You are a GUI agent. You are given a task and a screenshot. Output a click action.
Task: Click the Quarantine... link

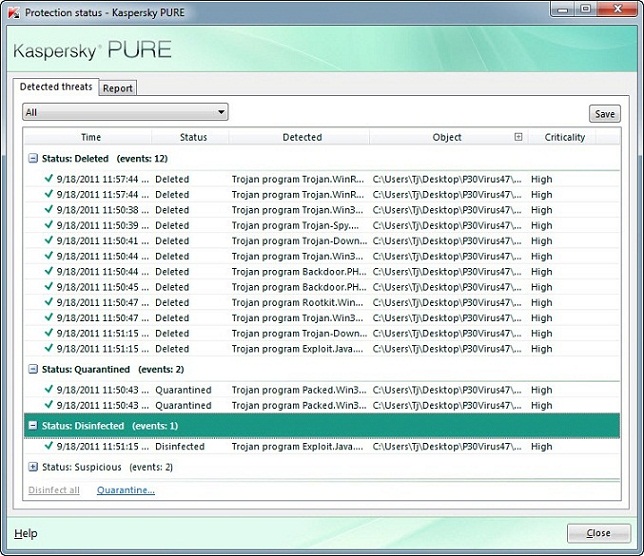point(126,490)
